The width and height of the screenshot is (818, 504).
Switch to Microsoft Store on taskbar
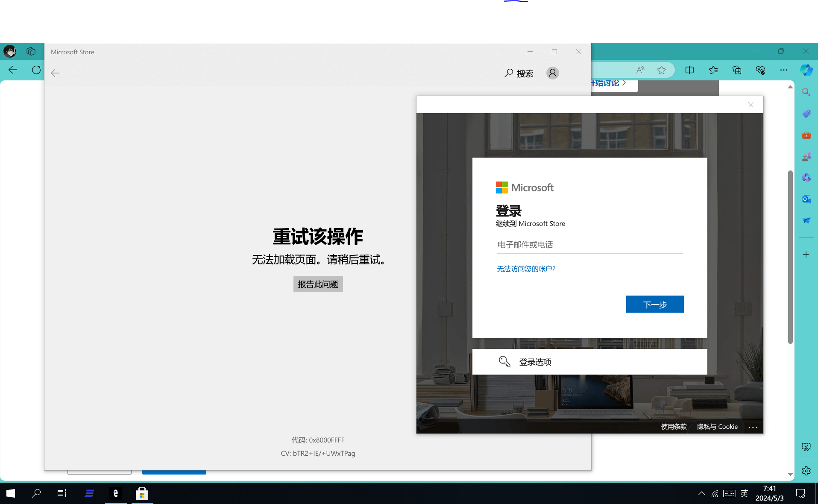click(142, 493)
